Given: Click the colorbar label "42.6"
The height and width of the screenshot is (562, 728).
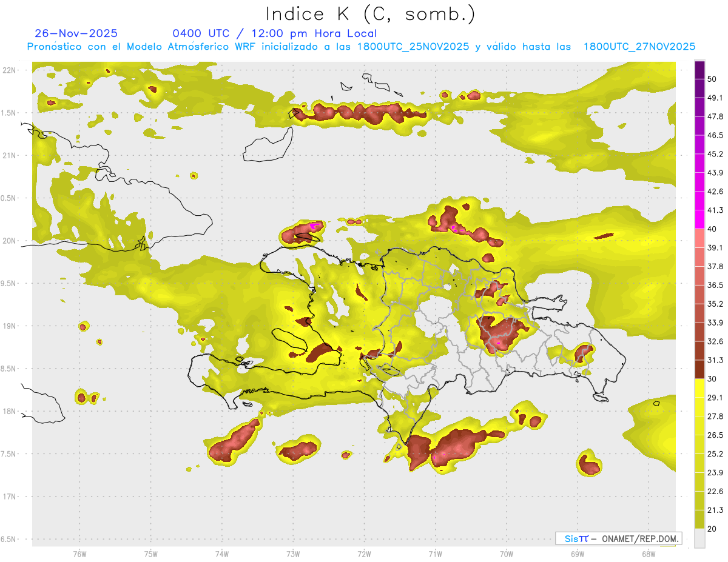Looking at the screenshot, I should (715, 192).
